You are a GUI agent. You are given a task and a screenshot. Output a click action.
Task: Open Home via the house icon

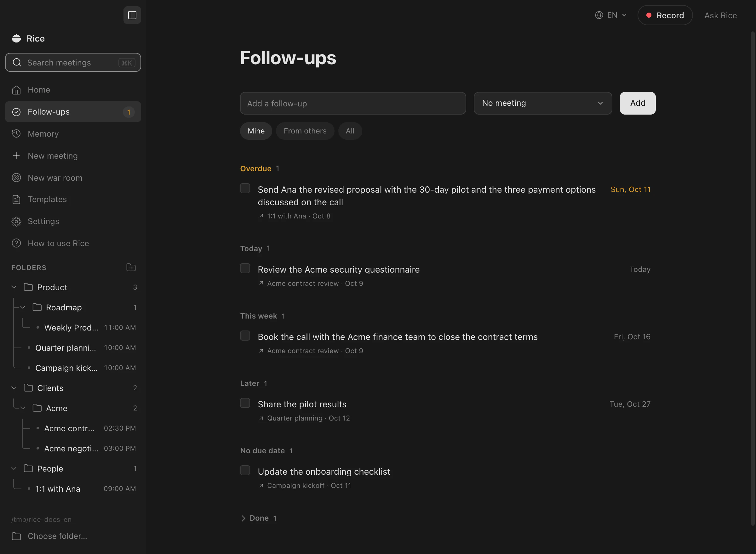(16, 90)
